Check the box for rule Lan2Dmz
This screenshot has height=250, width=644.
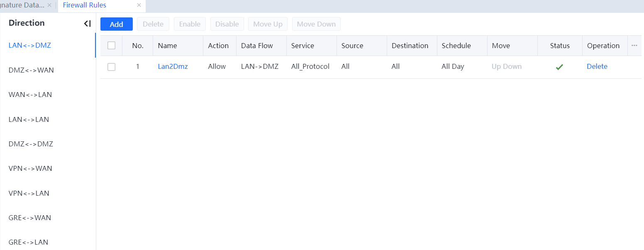click(x=111, y=67)
